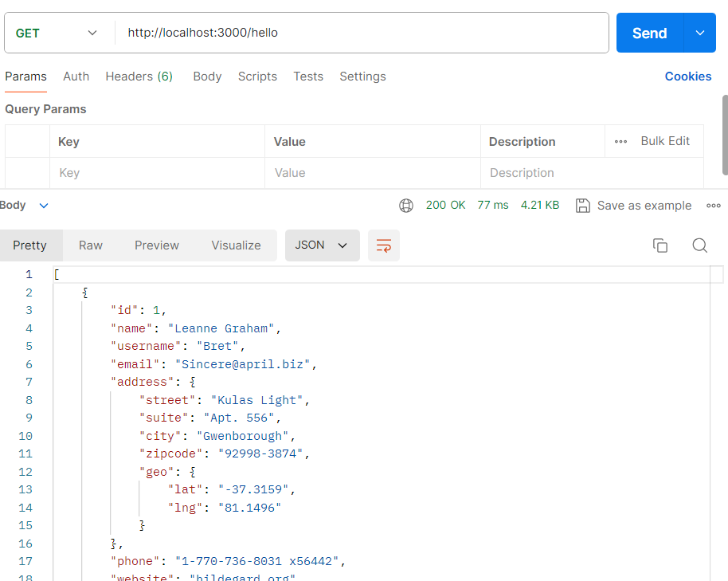Toggle line wrapping in the response viewer
Viewport: 728px width, 581px height.
(383, 245)
